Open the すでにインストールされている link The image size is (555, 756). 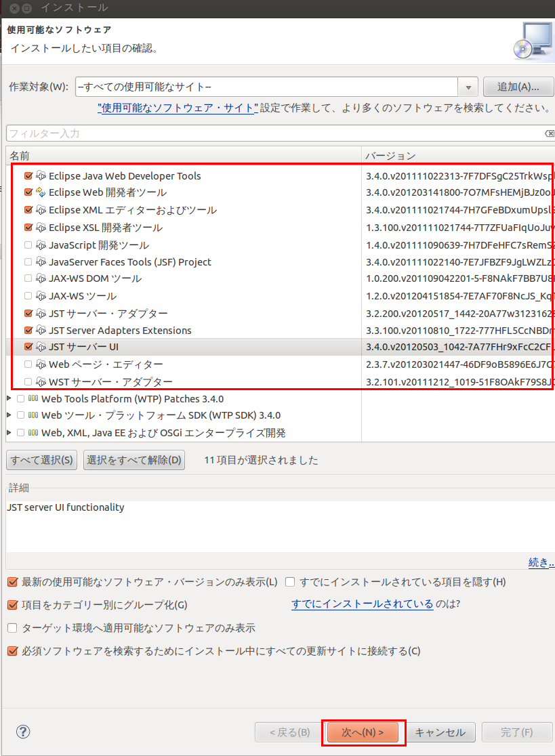click(363, 604)
